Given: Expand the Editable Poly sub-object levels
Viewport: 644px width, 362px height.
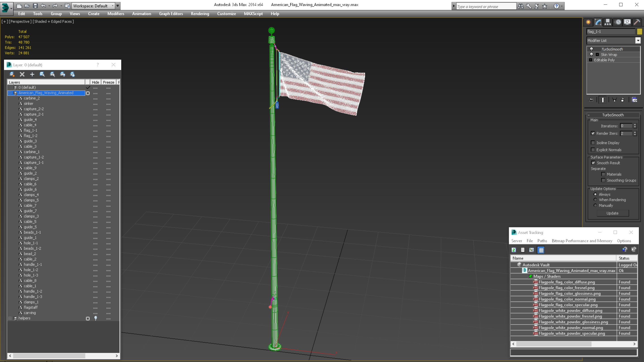Looking at the screenshot, I should point(591,60).
